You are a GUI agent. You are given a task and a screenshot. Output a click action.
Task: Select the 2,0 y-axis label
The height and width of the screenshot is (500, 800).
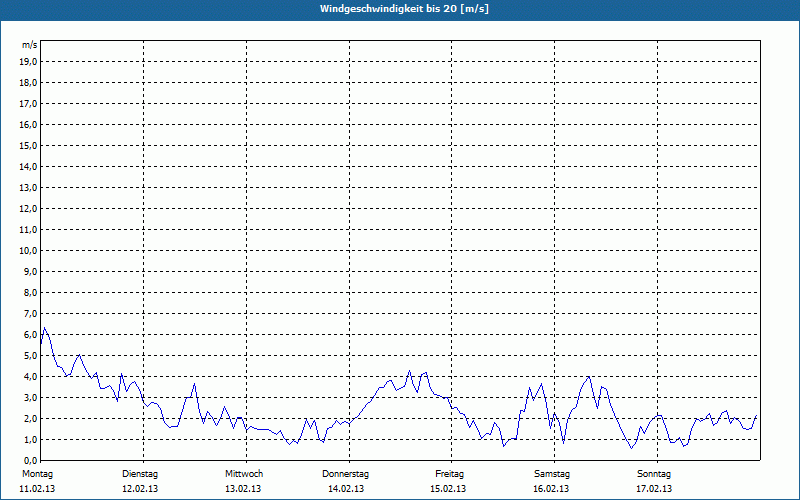[31, 418]
